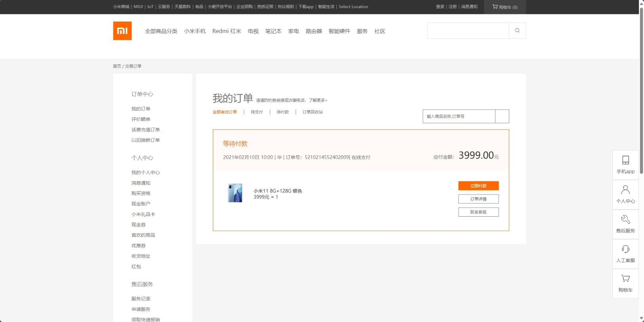Click 有品 in the top bar

(x=199, y=7)
